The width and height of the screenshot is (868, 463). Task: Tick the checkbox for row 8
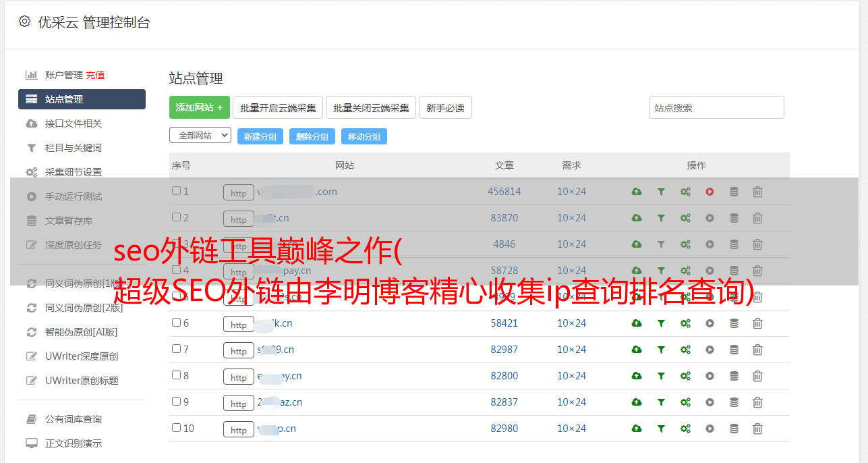pyautogui.click(x=176, y=375)
